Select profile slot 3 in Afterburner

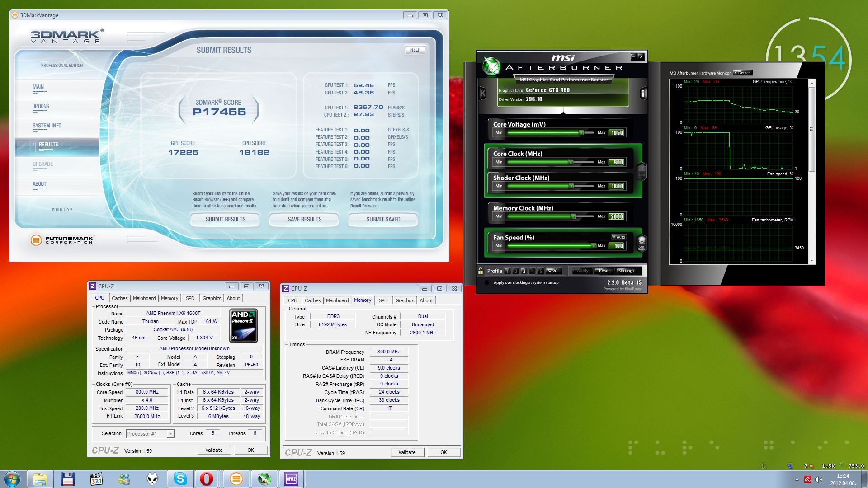[x=524, y=271]
